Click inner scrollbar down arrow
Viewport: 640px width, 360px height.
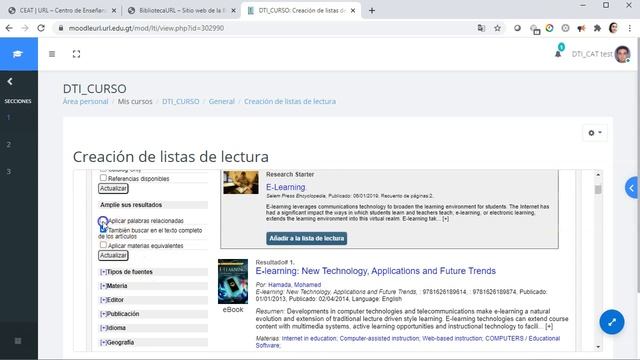pos(598,347)
